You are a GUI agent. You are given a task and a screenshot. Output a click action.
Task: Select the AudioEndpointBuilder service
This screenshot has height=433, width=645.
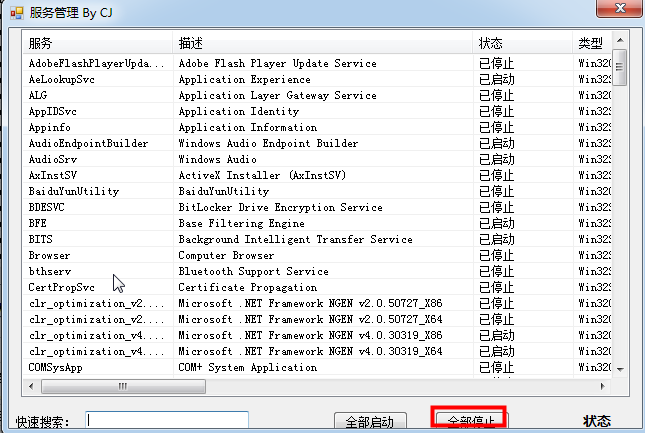tap(88, 144)
